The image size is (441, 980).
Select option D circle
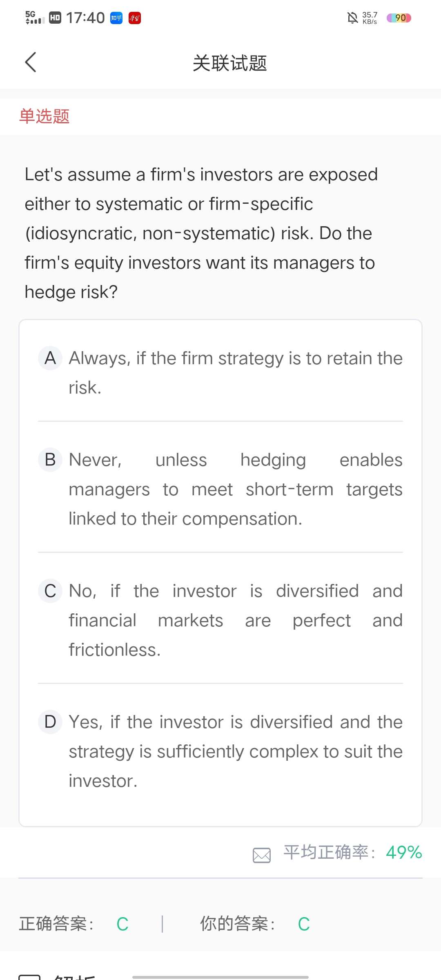50,722
